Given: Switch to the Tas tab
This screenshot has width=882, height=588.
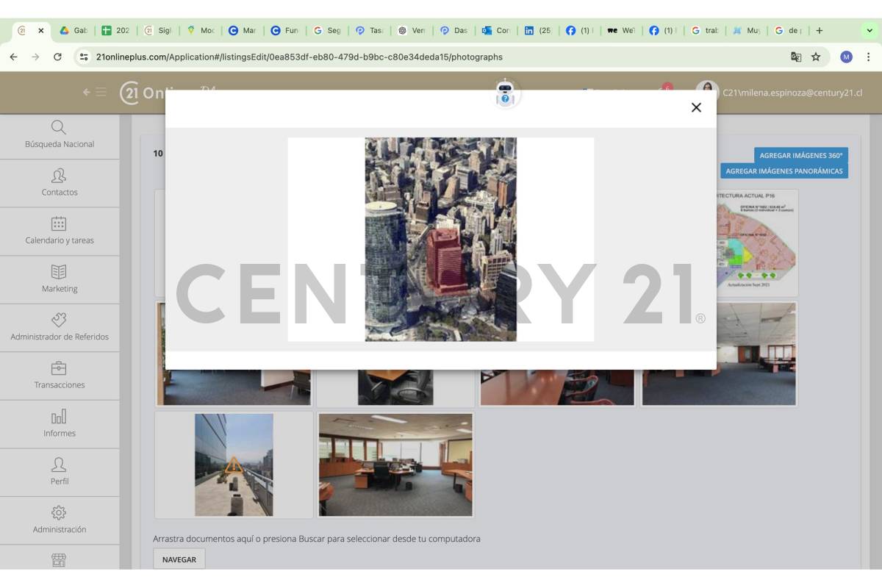Looking at the screenshot, I should point(369,31).
